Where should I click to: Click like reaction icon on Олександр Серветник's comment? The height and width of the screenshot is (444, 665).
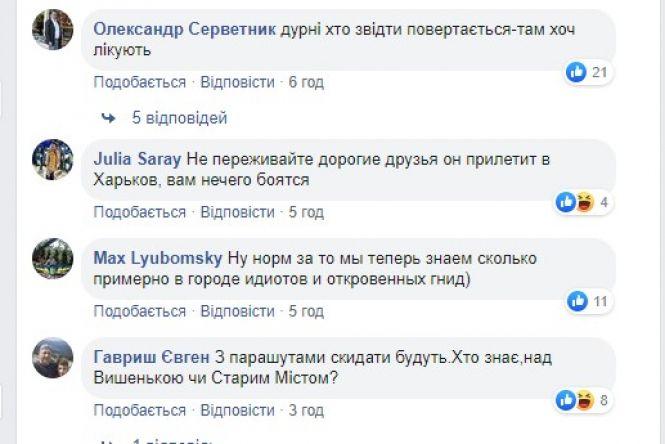coord(577,72)
